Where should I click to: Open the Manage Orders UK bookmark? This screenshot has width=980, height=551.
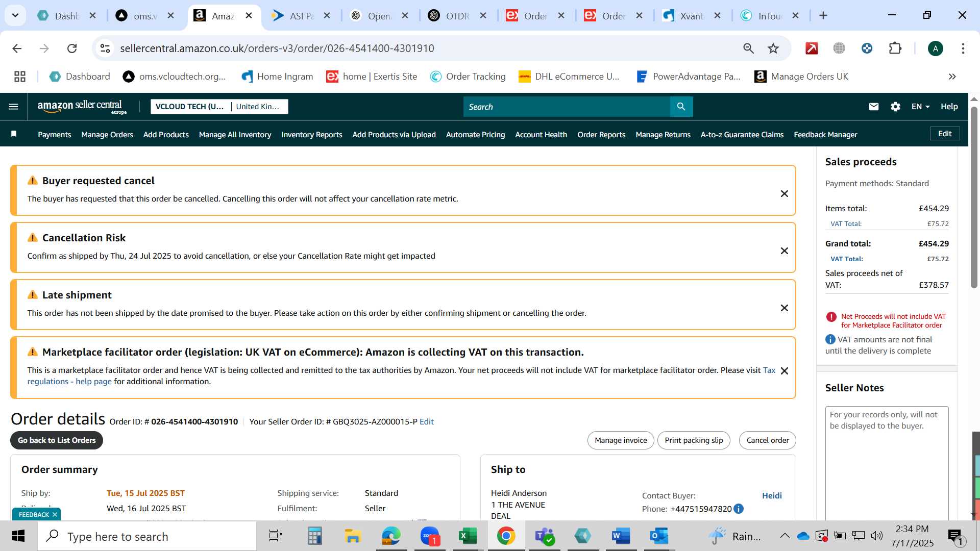click(x=801, y=77)
